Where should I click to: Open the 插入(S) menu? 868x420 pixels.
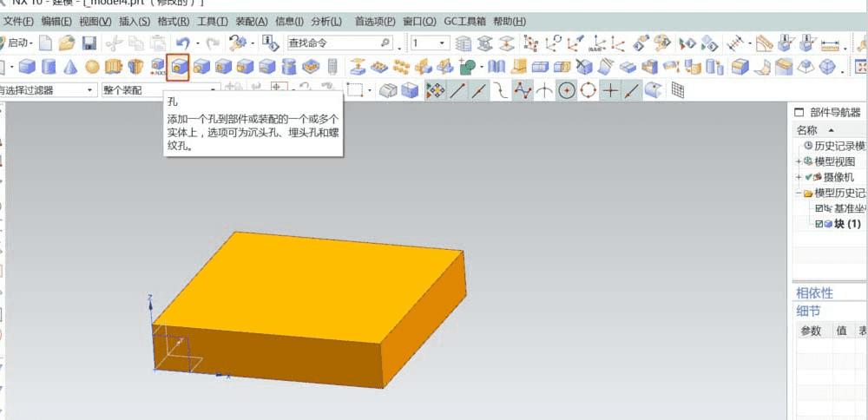click(x=135, y=22)
